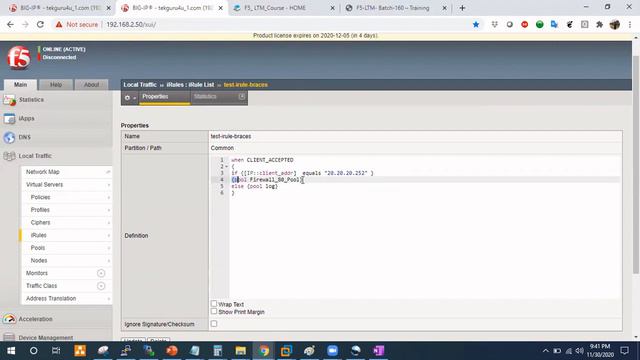Expand the Policies submenu arrow
The image size is (640, 360).
click(109, 198)
